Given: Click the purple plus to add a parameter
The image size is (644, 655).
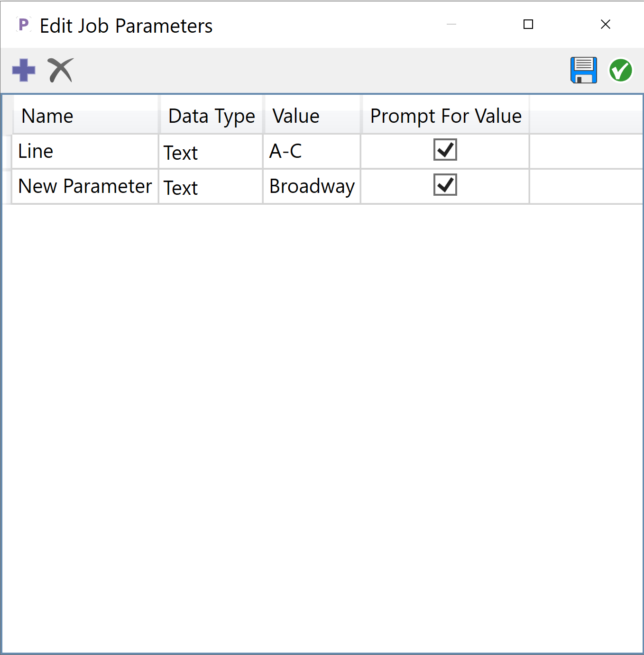Looking at the screenshot, I should pos(23,70).
